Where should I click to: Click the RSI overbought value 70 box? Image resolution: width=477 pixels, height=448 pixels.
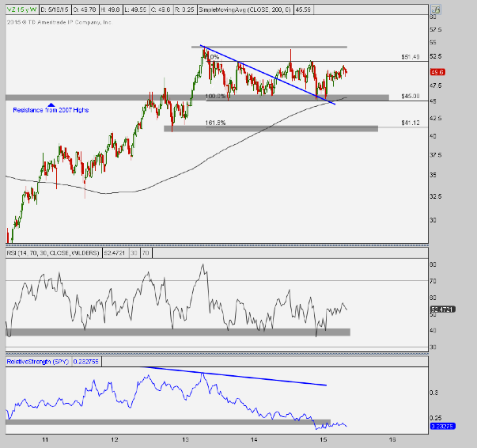pos(146,253)
